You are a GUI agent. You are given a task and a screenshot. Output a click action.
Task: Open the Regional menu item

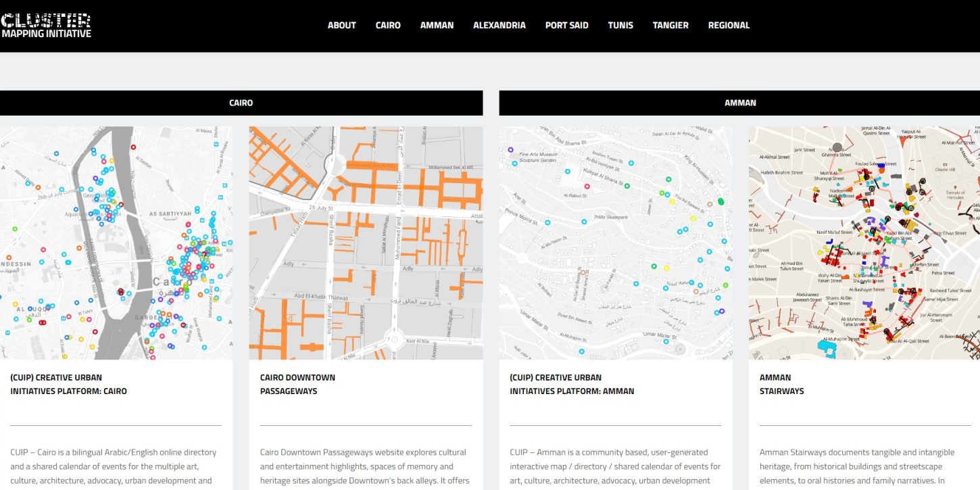[729, 25]
